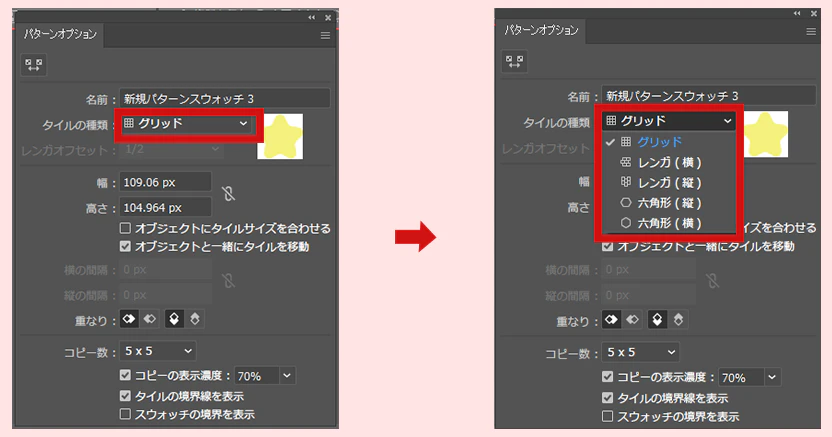The image size is (832, 437).
Task: Collapse left panel with double-arrow icon
Action: coord(311,18)
